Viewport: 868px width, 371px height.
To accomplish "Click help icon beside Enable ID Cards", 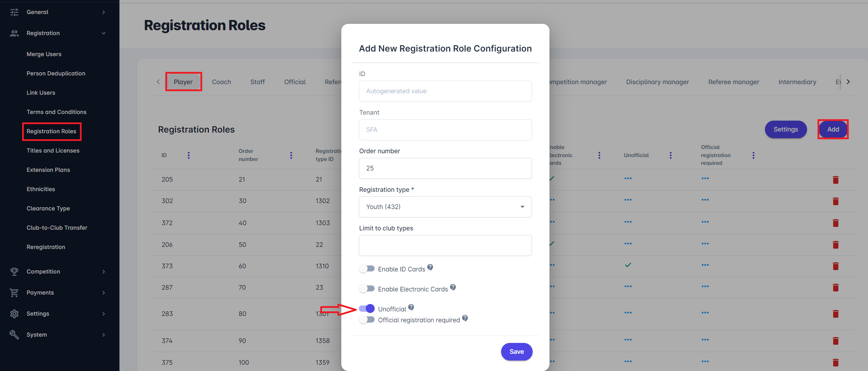I will 430,268.
